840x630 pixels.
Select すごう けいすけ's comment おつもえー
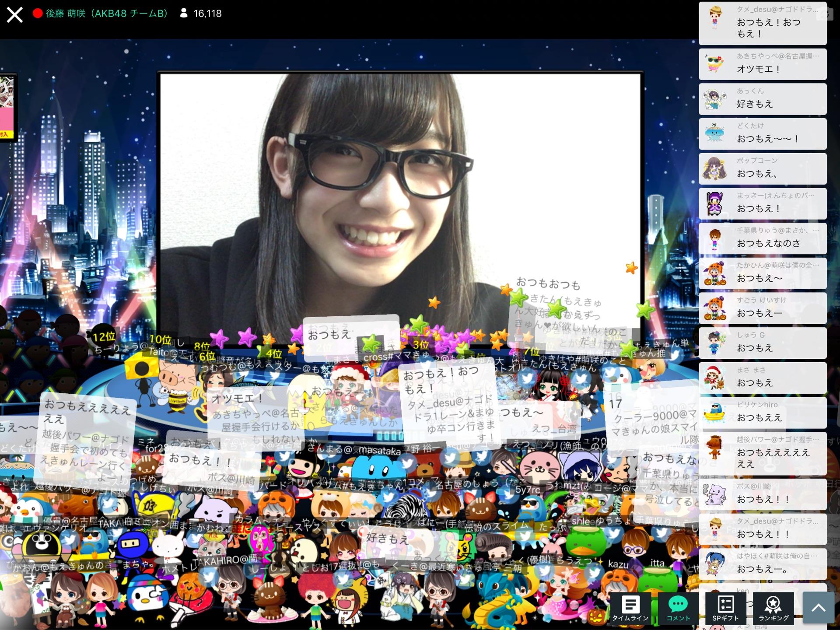(x=763, y=308)
